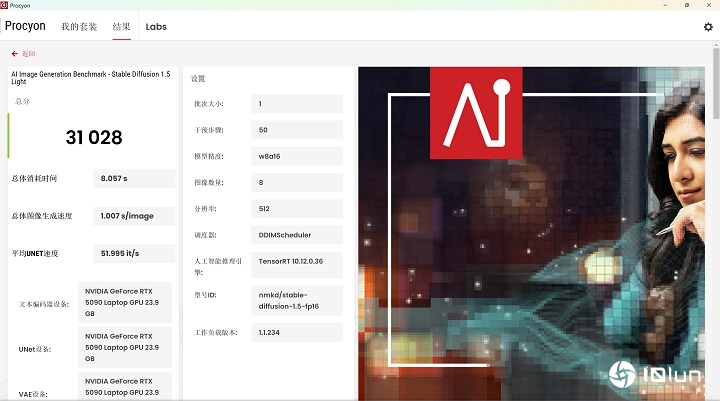The image size is (720, 401).
Task: Click the Procyon logo text
Action: (x=27, y=26)
